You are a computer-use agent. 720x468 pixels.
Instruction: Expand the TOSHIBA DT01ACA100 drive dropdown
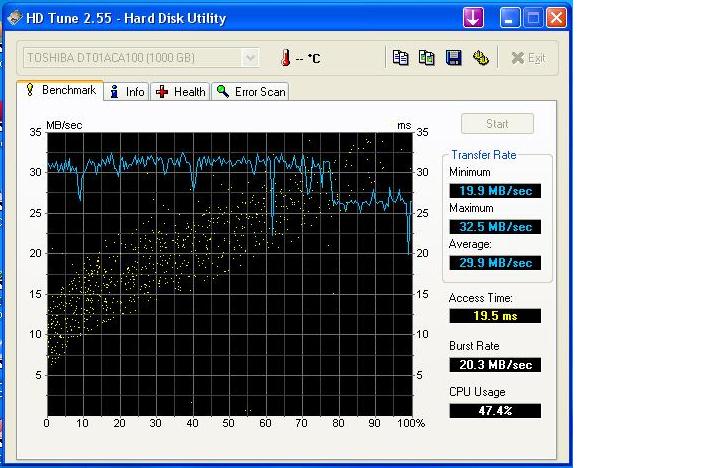coord(250,58)
